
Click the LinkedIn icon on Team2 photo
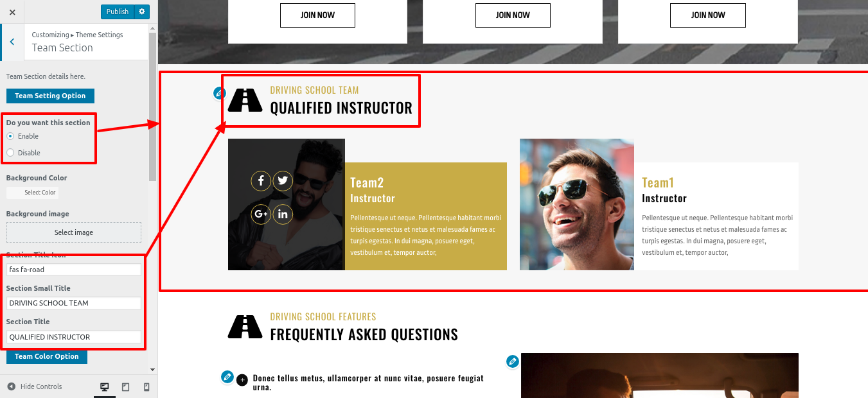pyautogui.click(x=283, y=214)
